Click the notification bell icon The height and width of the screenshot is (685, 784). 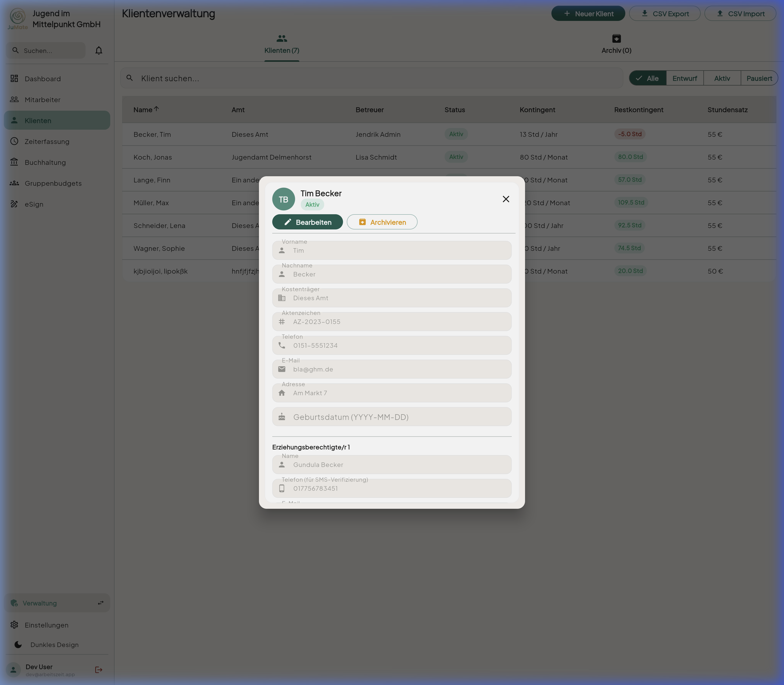point(99,50)
